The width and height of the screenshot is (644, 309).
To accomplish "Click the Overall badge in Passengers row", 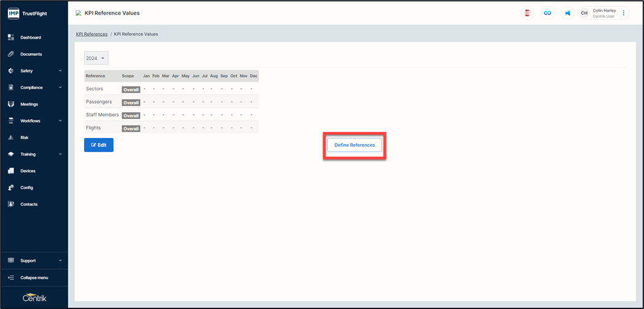I will [x=131, y=102].
